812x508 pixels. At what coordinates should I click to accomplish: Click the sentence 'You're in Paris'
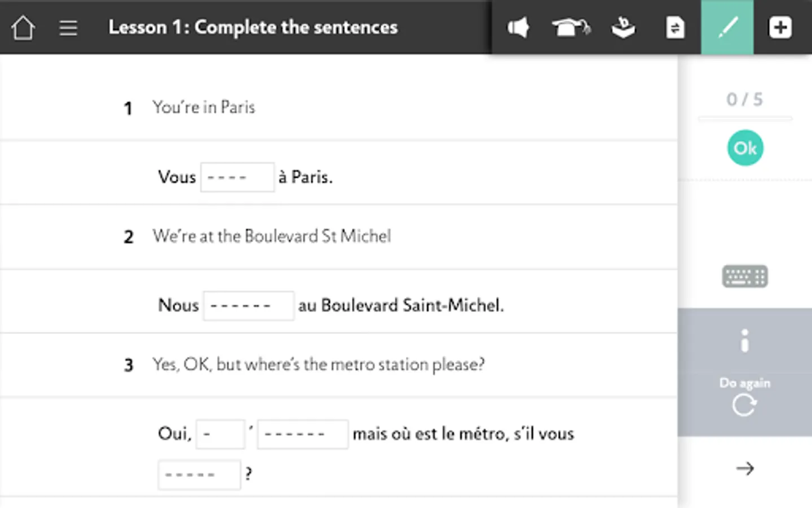point(204,107)
